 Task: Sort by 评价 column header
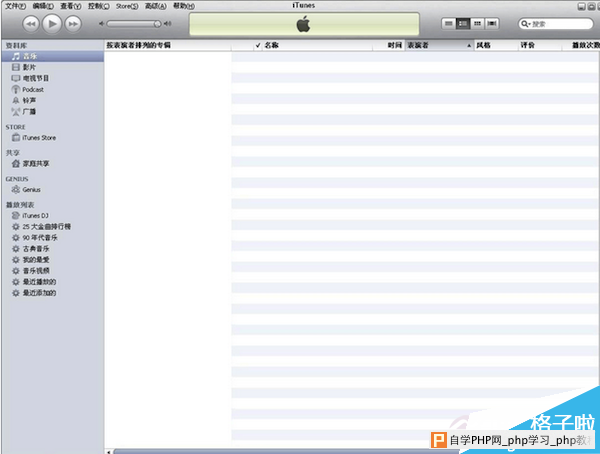540,45
